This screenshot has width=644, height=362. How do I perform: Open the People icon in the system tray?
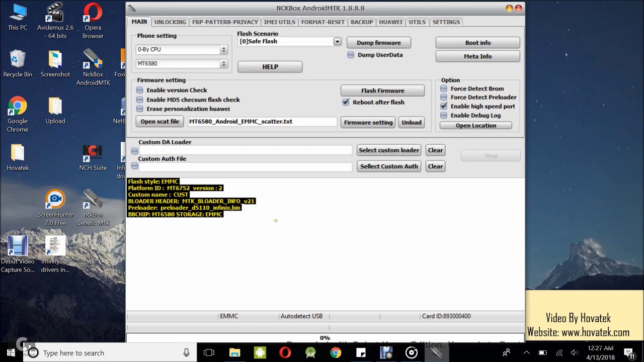click(x=507, y=353)
